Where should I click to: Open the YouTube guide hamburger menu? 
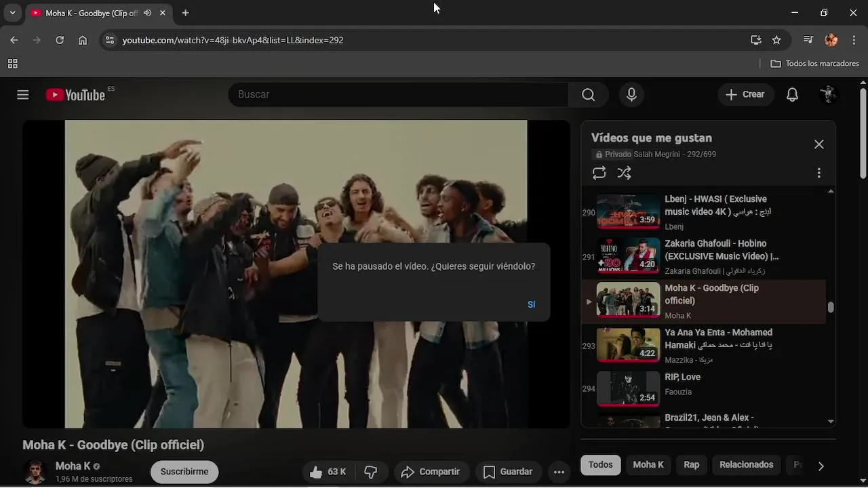pos(23,95)
